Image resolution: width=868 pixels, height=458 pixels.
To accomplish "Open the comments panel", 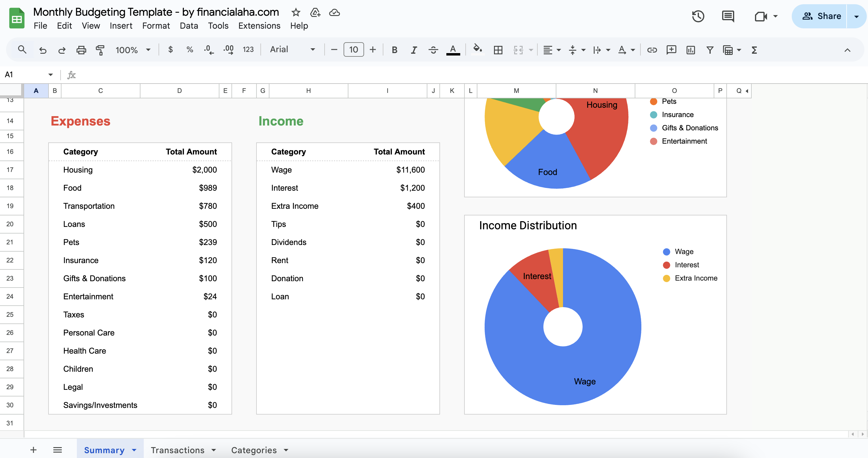I will pyautogui.click(x=728, y=16).
